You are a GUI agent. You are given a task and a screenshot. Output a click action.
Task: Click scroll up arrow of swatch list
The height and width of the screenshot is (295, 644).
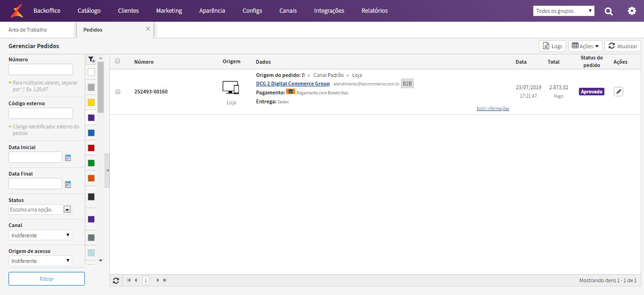click(100, 58)
